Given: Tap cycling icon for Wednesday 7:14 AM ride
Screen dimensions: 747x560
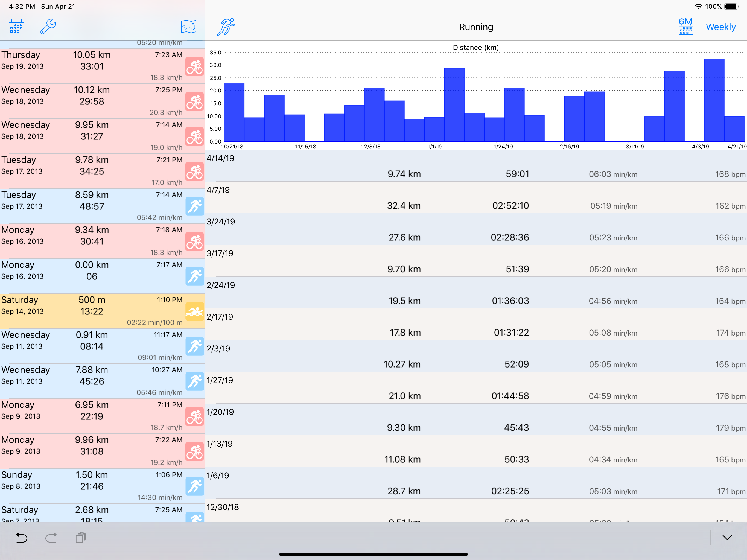Looking at the screenshot, I should 194,136.
